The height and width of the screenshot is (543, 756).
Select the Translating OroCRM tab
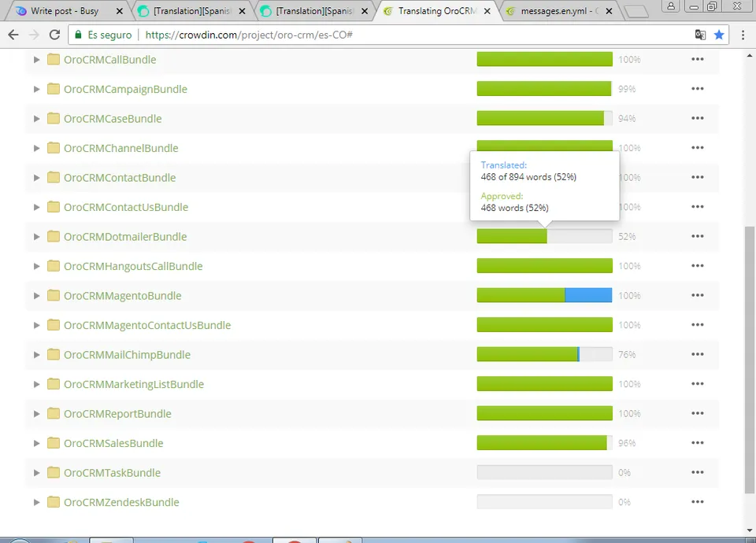437,10
